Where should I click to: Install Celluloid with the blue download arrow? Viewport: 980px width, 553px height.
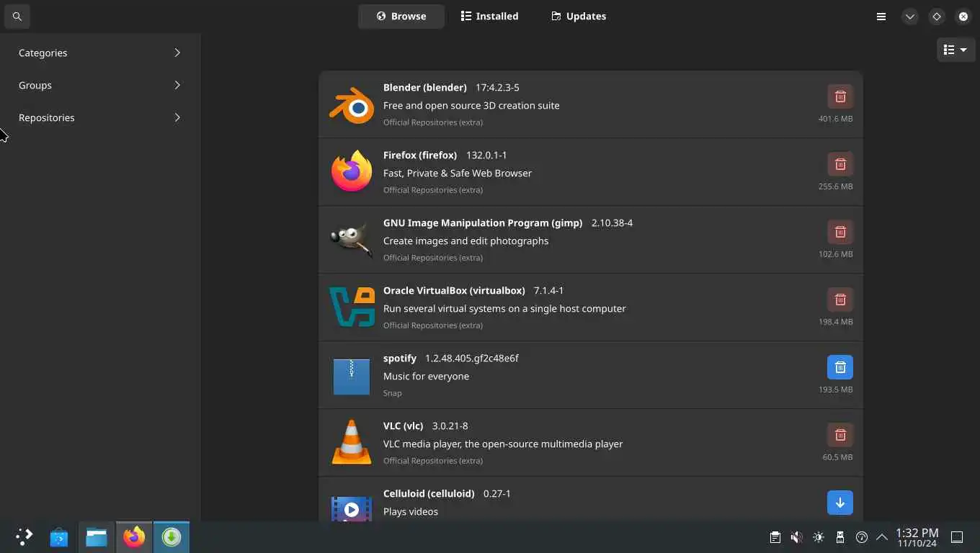840,503
